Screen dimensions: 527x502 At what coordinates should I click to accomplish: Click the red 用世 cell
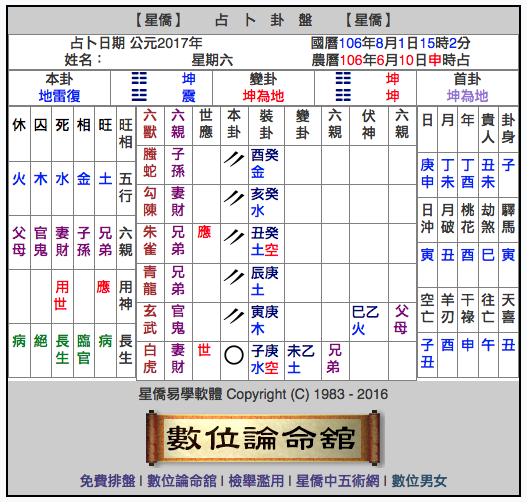click(x=62, y=296)
